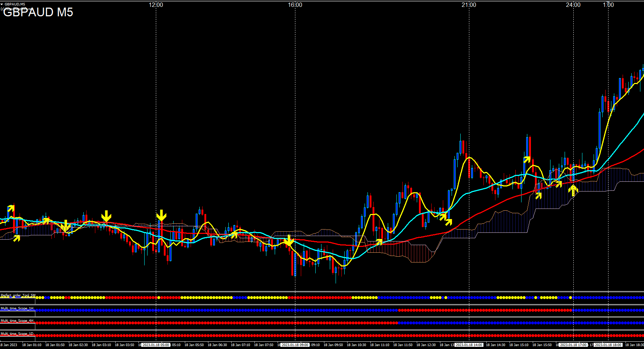
Task: Click the 18 Jan 02:30 axis label
Action: click(x=78, y=345)
